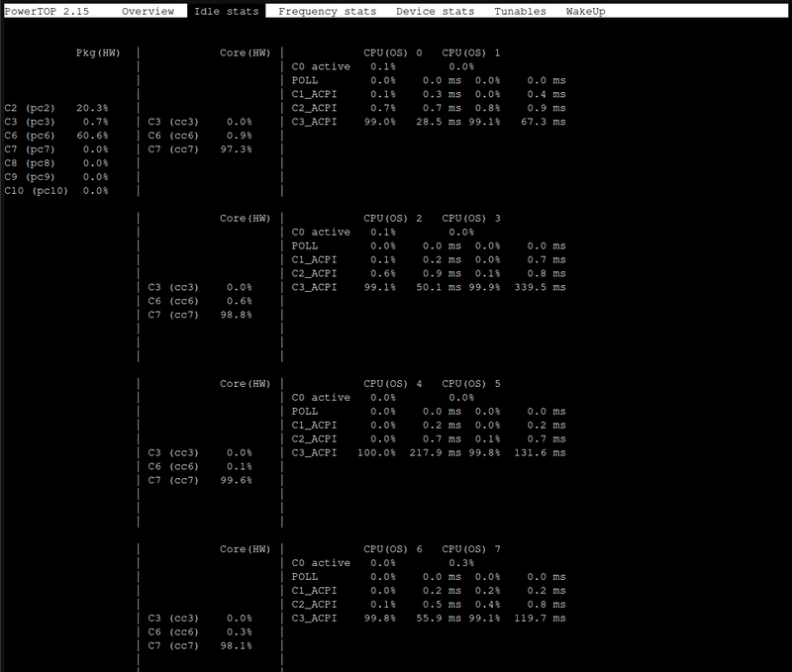
Task: Click the C7 (cc7) 97.3% core value
Action: click(x=236, y=148)
